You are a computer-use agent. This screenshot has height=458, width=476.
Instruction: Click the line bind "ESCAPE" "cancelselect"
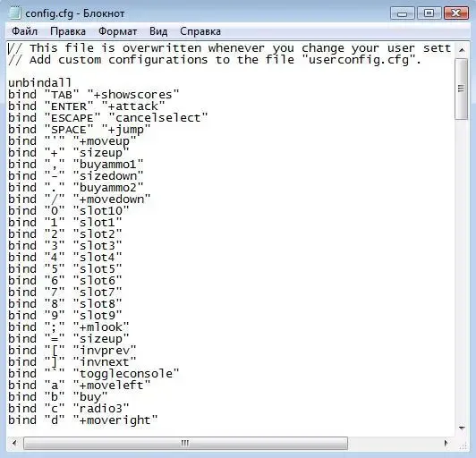[108, 117]
